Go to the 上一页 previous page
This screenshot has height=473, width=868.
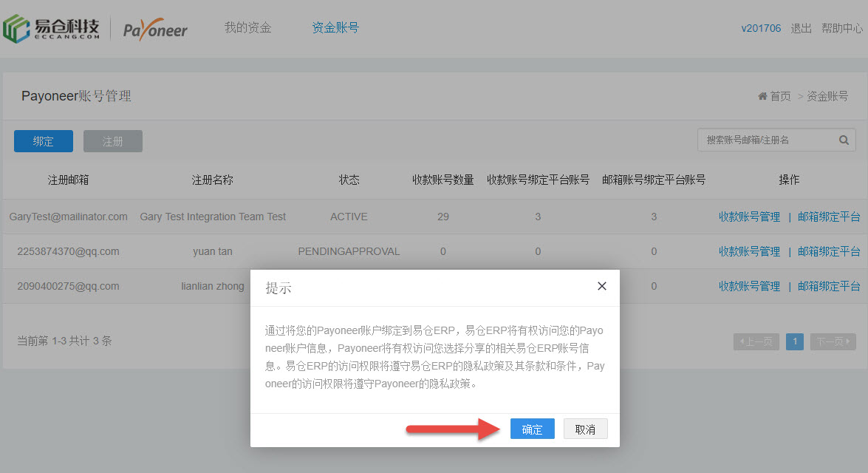pyautogui.click(x=756, y=341)
